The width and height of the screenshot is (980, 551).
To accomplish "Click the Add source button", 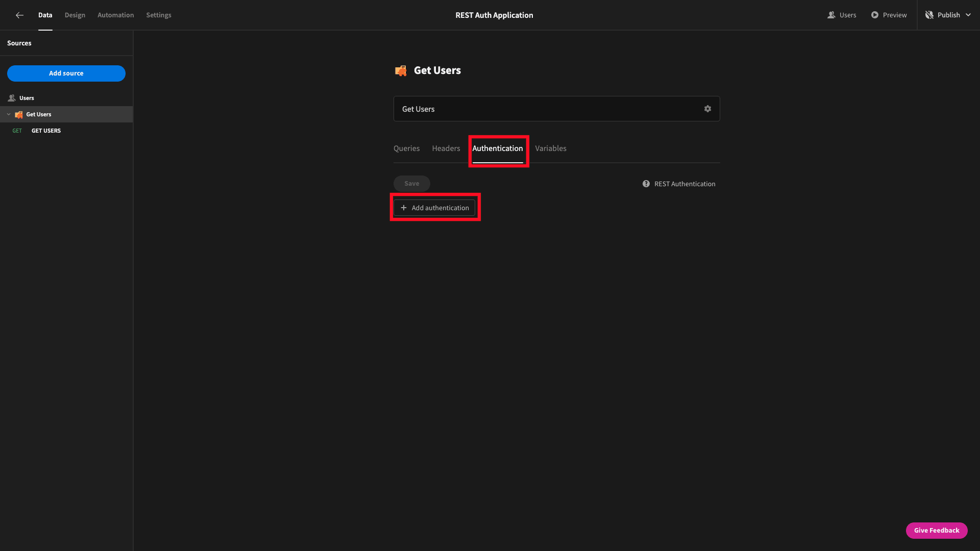I will coord(66,72).
